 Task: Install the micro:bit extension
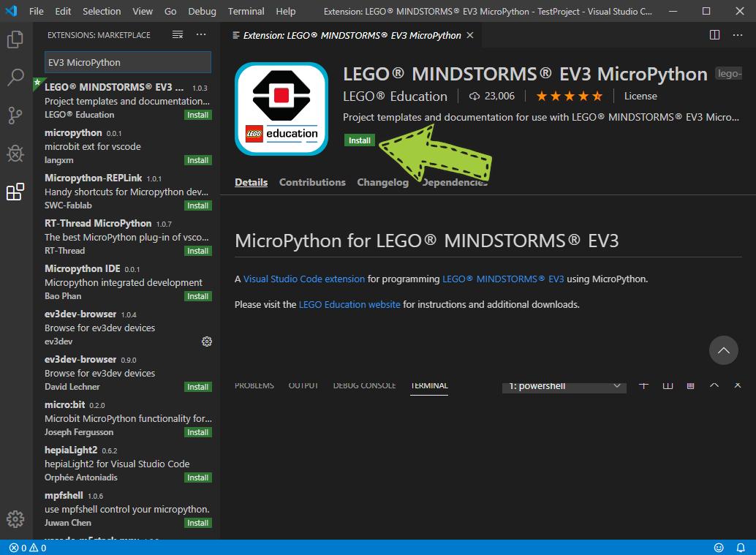coord(197,432)
